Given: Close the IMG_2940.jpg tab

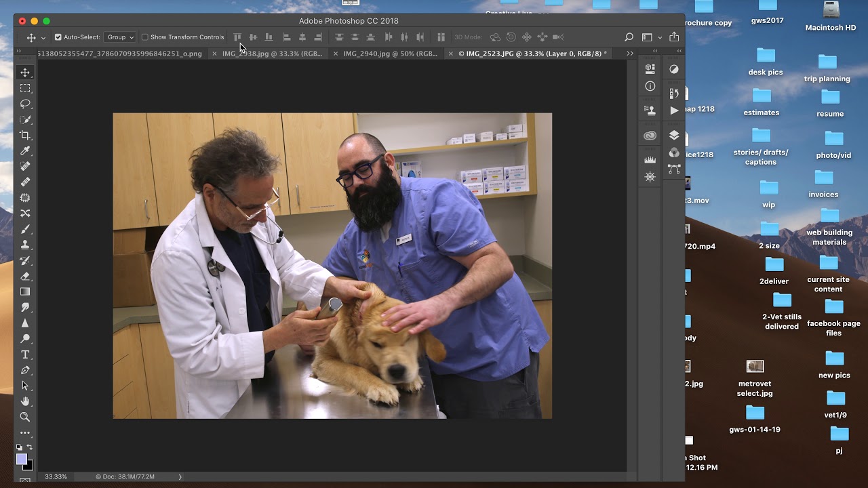Looking at the screenshot, I should (x=335, y=54).
